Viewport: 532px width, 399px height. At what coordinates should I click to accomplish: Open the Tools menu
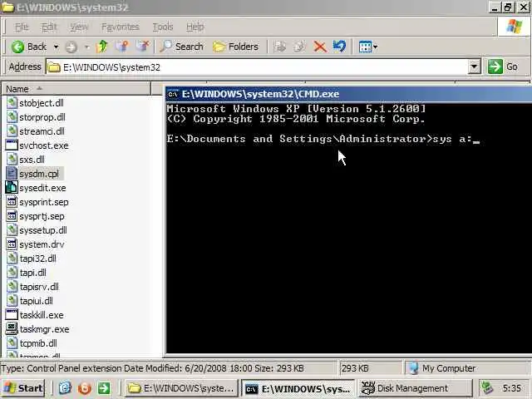pos(163,27)
